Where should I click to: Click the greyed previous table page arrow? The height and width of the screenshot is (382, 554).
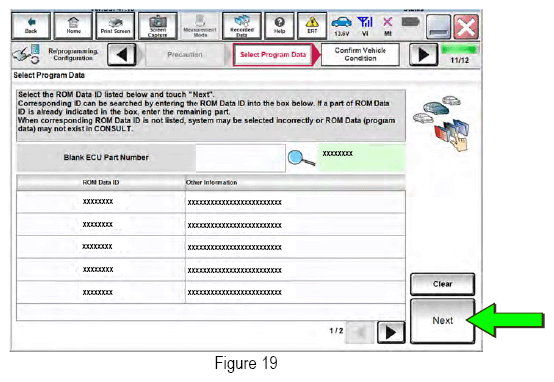(x=360, y=332)
